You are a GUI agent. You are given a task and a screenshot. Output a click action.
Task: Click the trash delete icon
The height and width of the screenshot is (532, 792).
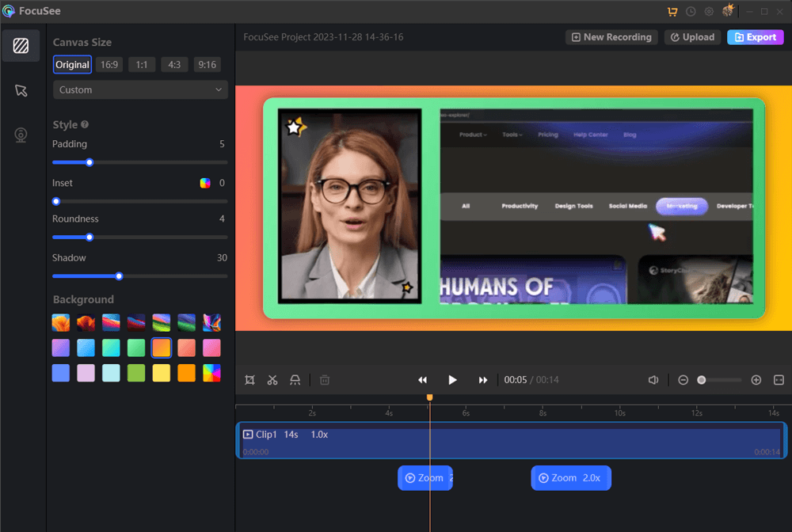tap(325, 380)
